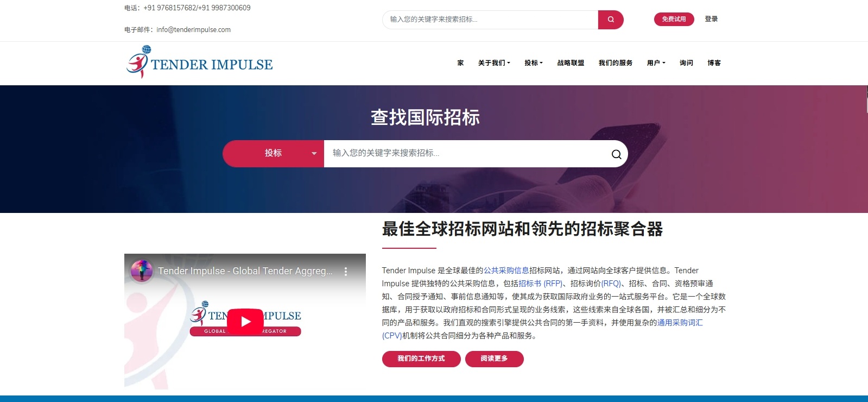Click the red search button in top bar
868x402 pixels.
(611, 20)
